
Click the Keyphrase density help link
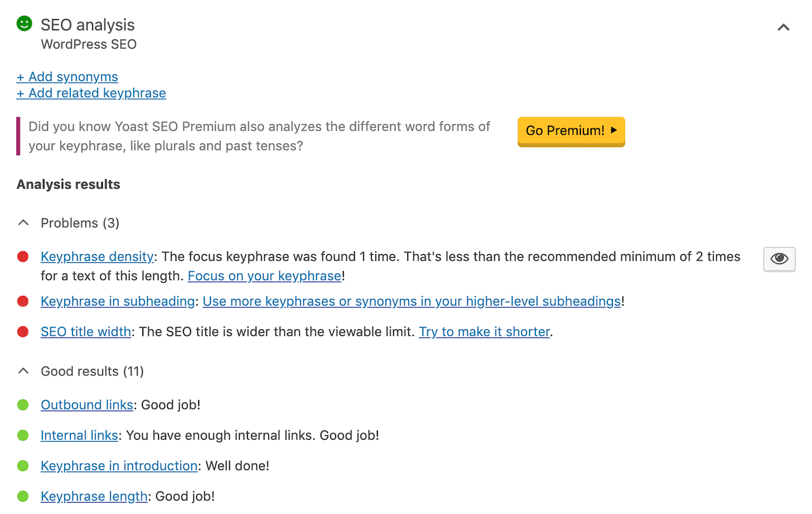tap(97, 256)
